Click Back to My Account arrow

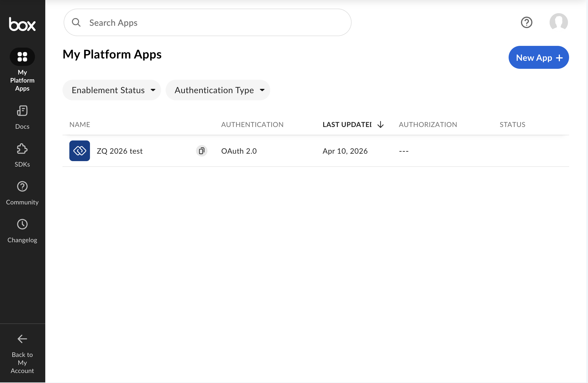[22, 339]
